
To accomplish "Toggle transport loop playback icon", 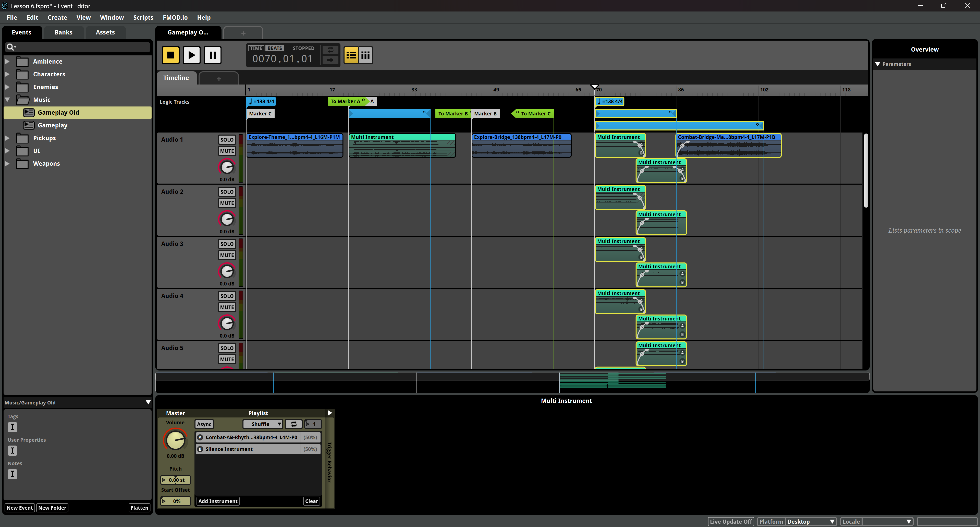I will coord(330,50).
